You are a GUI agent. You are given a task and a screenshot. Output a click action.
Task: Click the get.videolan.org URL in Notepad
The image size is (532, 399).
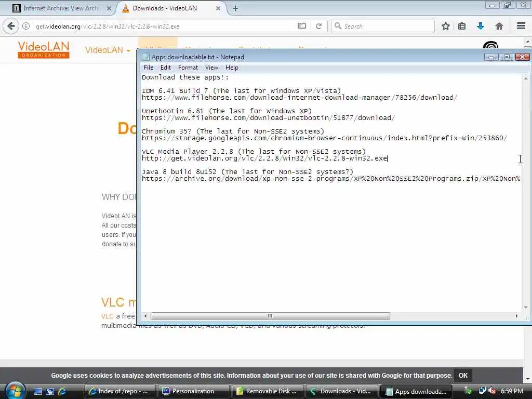264,158
